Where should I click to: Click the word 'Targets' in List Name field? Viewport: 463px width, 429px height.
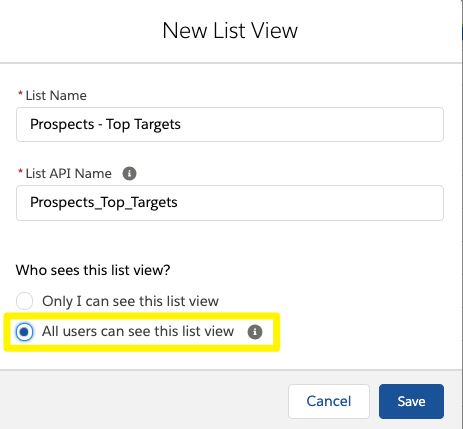tap(157, 125)
